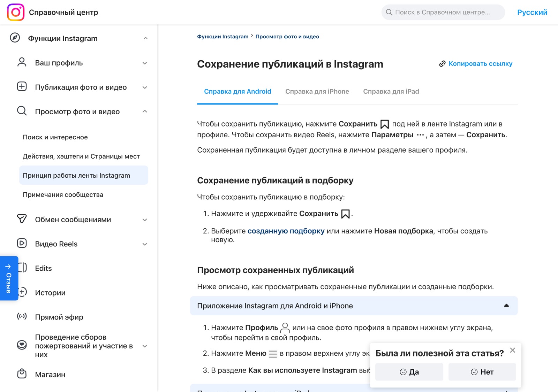Click the magnifier icon beside Просмотр фото и видео
The width and height of the screenshot is (558, 392).
coord(22,111)
